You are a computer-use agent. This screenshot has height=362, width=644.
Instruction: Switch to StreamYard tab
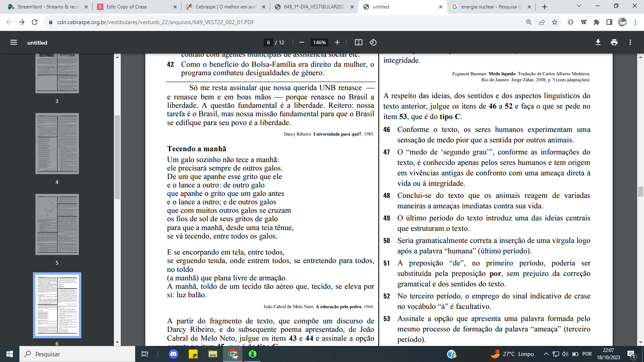[47, 7]
